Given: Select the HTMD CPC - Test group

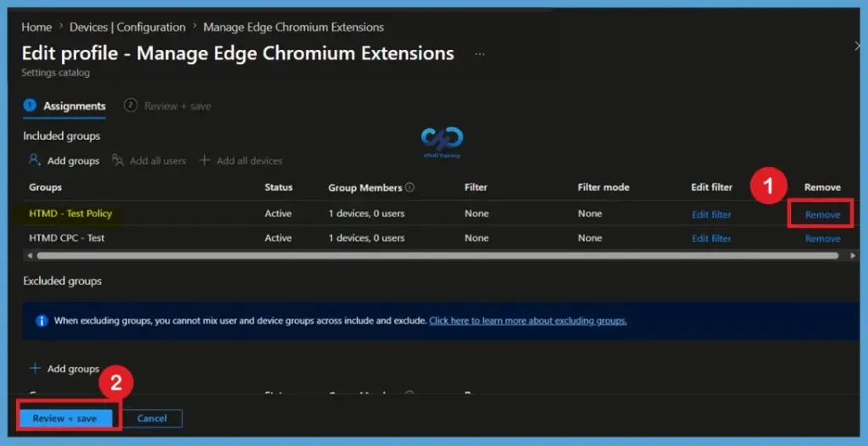Looking at the screenshot, I should [x=66, y=237].
